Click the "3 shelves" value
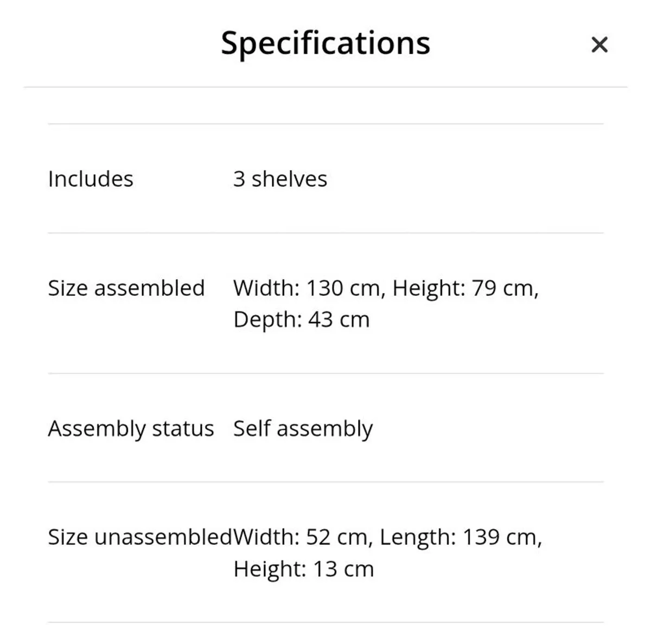 [x=280, y=179]
